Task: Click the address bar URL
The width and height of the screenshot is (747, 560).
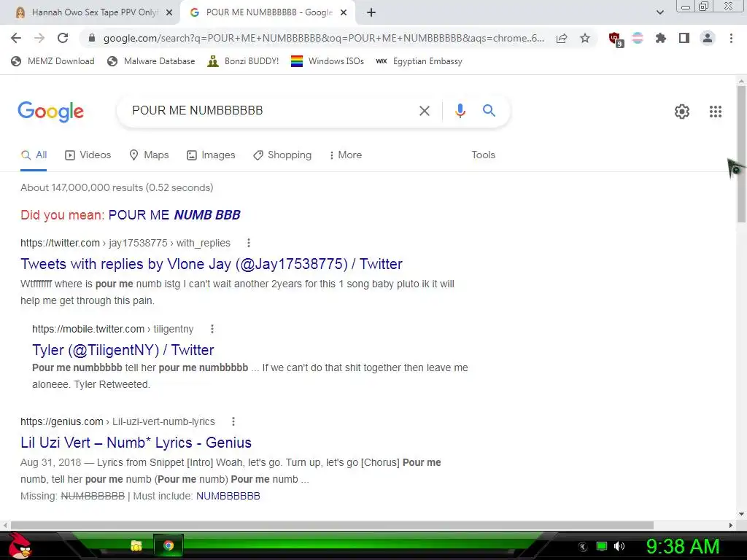Action: [323, 38]
